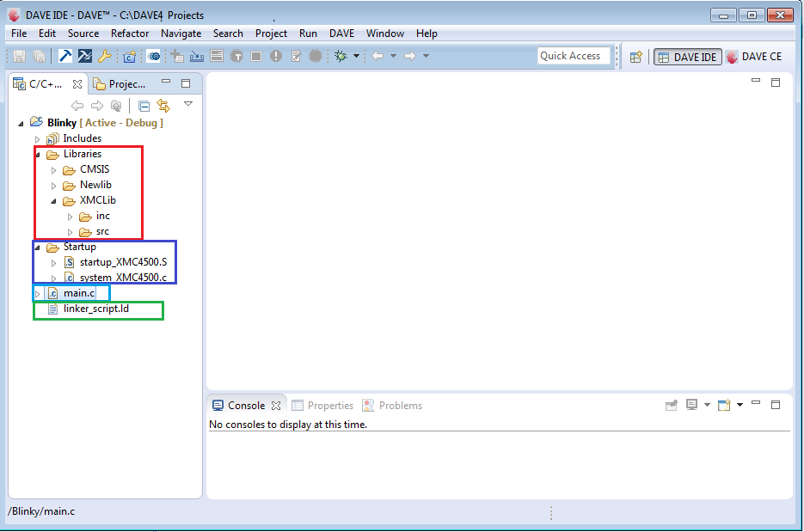This screenshot has height=532, width=804.
Task: Rebuild active project using double-hammer icon
Action: 84,56
